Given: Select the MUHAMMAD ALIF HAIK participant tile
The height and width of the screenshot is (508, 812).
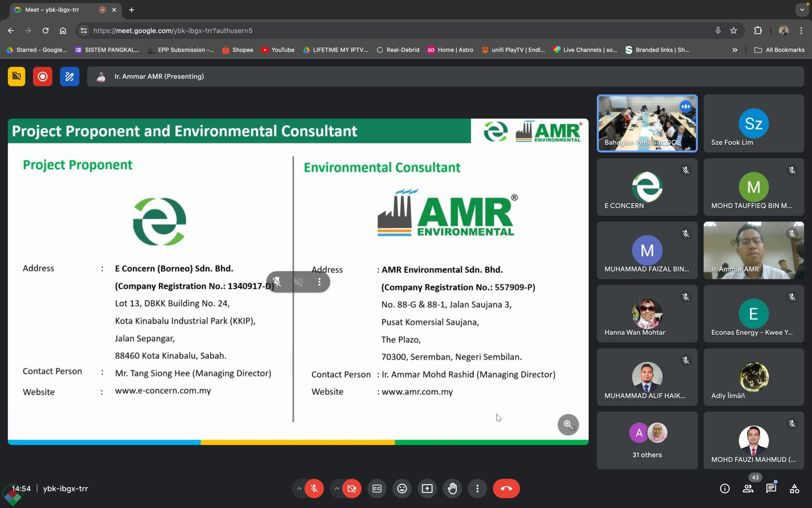Looking at the screenshot, I should click(647, 377).
